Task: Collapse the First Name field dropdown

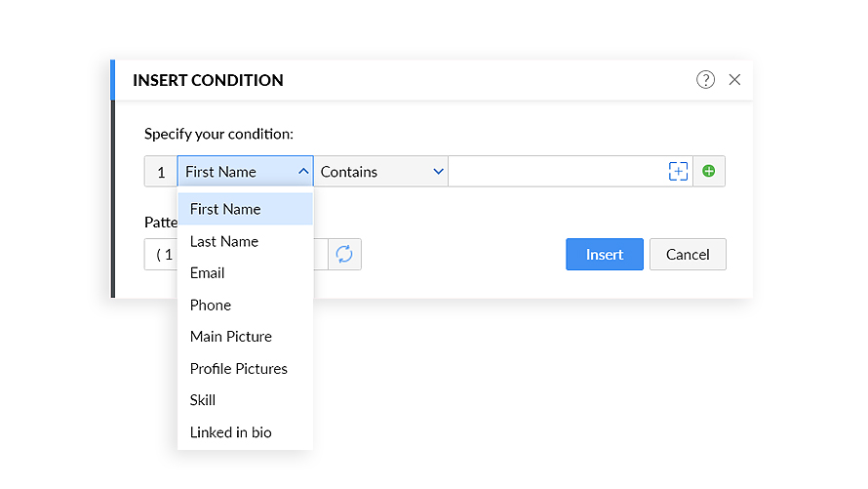Action: pos(245,171)
